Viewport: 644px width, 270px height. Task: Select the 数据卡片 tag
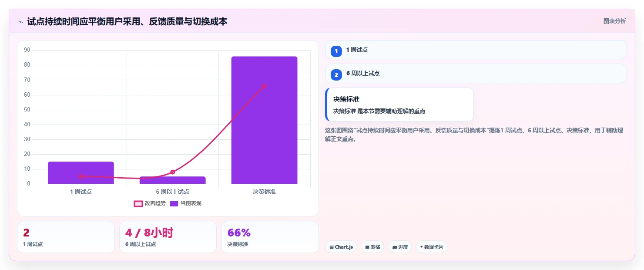point(432,247)
